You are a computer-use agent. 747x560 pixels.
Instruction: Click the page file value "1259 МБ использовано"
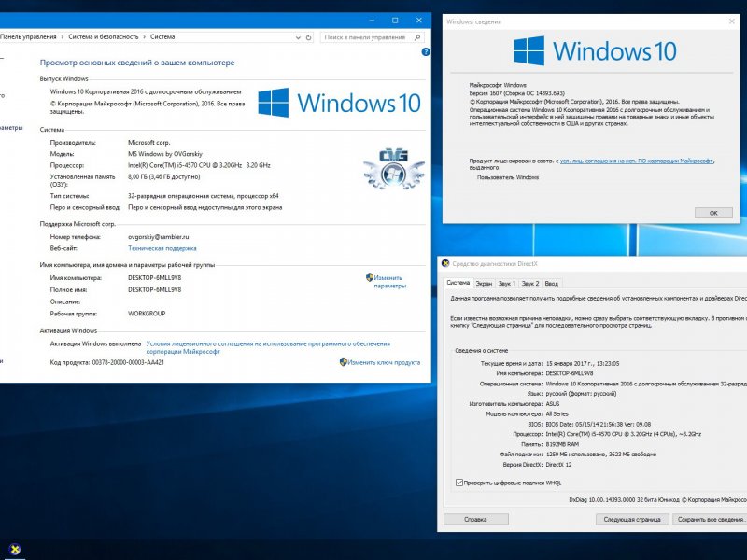pyautogui.click(x=601, y=455)
